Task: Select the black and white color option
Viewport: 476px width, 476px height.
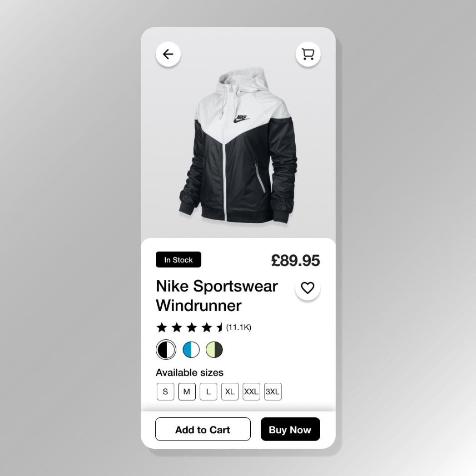Action: click(166, 349)
